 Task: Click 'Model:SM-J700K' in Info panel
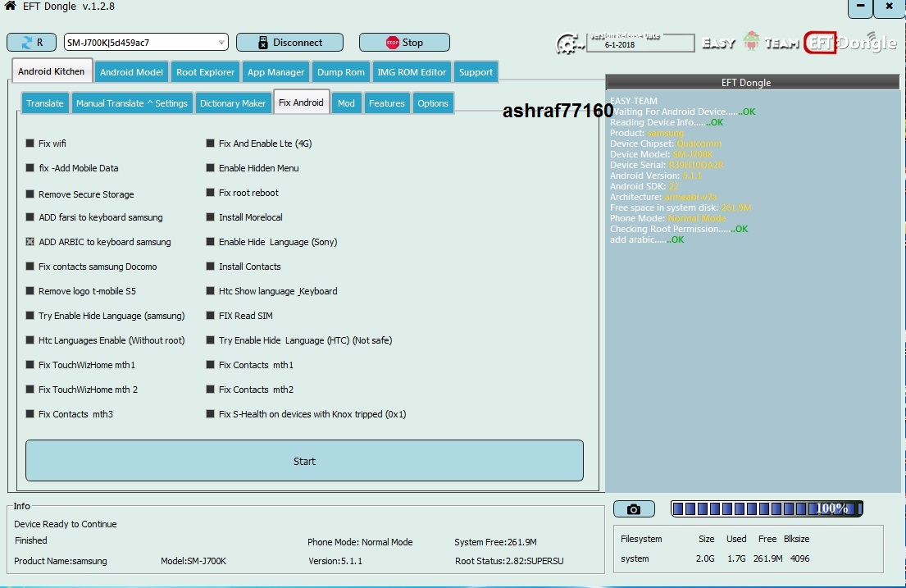coord(193,561)
